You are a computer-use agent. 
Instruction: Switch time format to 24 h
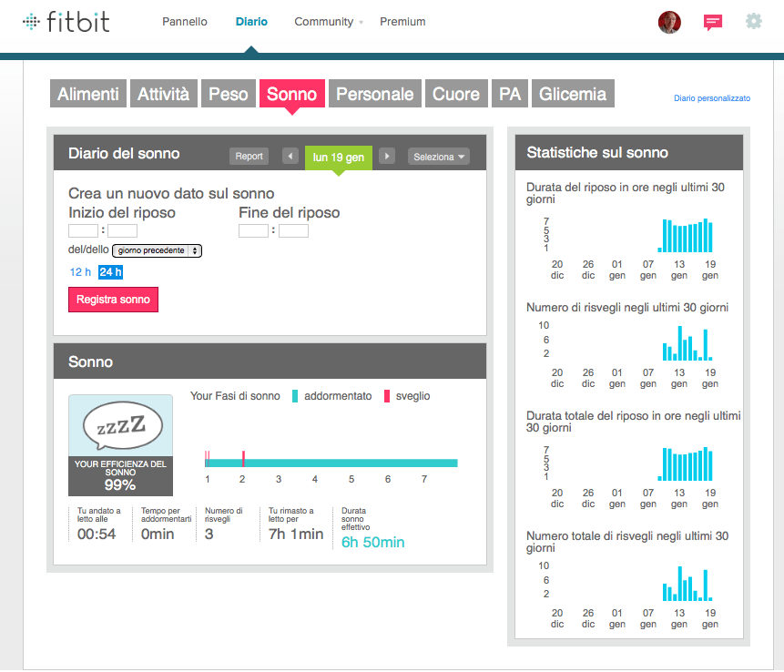pyautogui.click(x=110, y=271)
